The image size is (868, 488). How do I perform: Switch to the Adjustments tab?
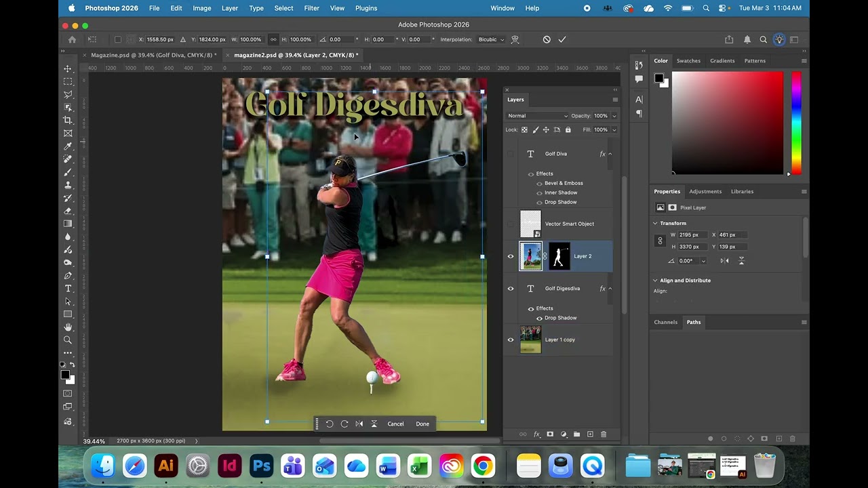click(x=705, y=192)
